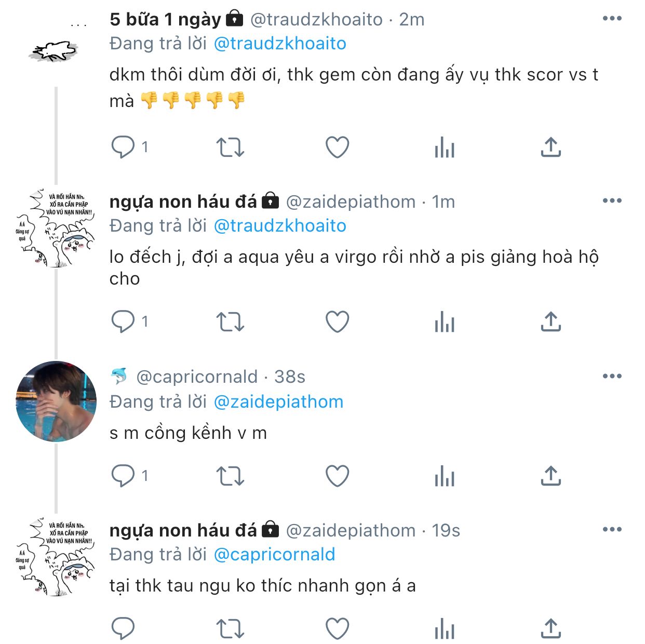Share the 5 bữa 1 ngày tweet

point(551,147)
